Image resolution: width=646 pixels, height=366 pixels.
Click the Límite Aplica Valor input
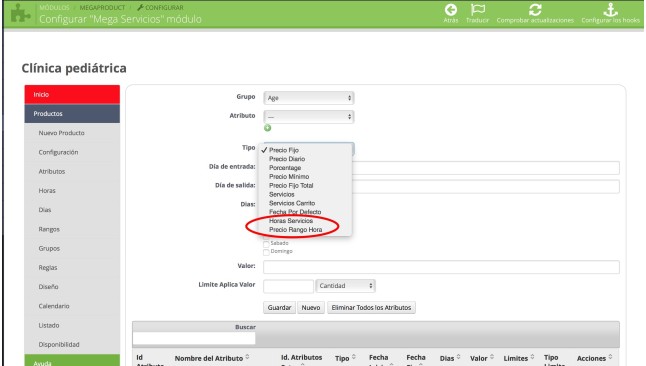288,286
